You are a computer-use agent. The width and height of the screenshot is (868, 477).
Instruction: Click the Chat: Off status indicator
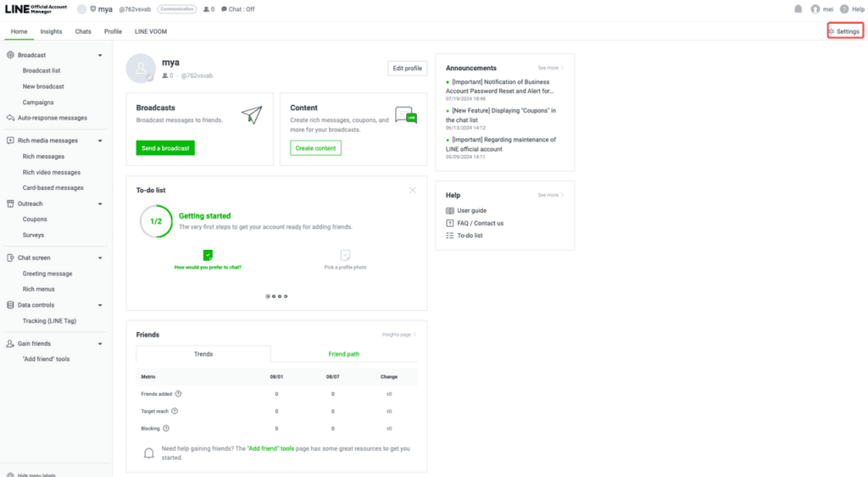pyautogui.click(x=238, y=9)
